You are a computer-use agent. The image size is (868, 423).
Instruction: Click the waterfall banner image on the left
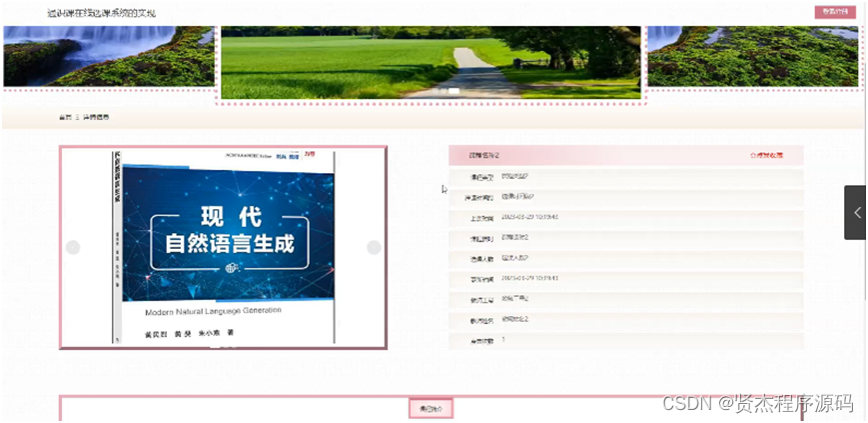109,56
